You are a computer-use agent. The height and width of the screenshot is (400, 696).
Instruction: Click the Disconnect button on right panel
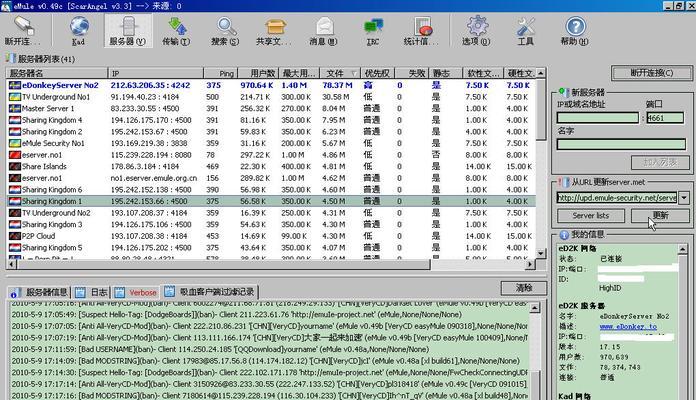[652, 73]
